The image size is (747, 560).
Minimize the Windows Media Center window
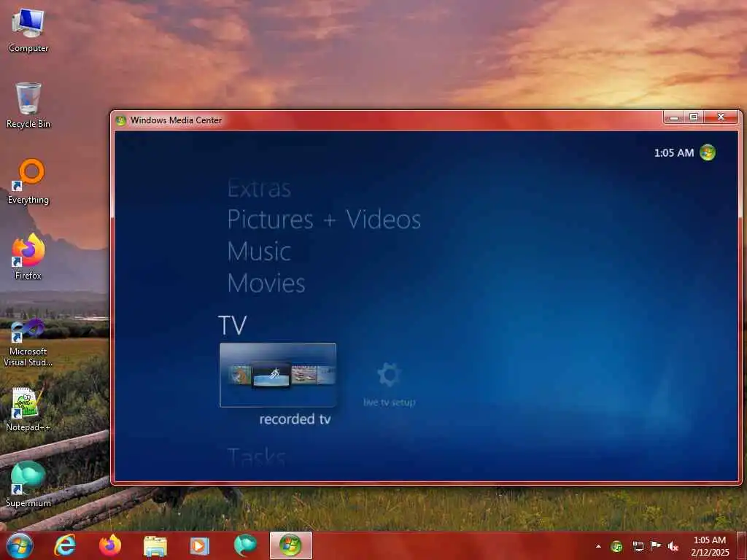[673, 117]
